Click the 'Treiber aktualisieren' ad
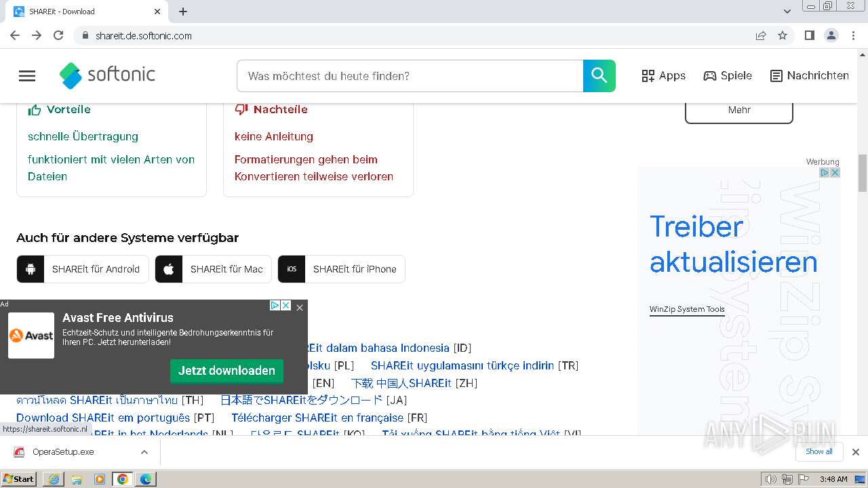 (x=733, y=244)
